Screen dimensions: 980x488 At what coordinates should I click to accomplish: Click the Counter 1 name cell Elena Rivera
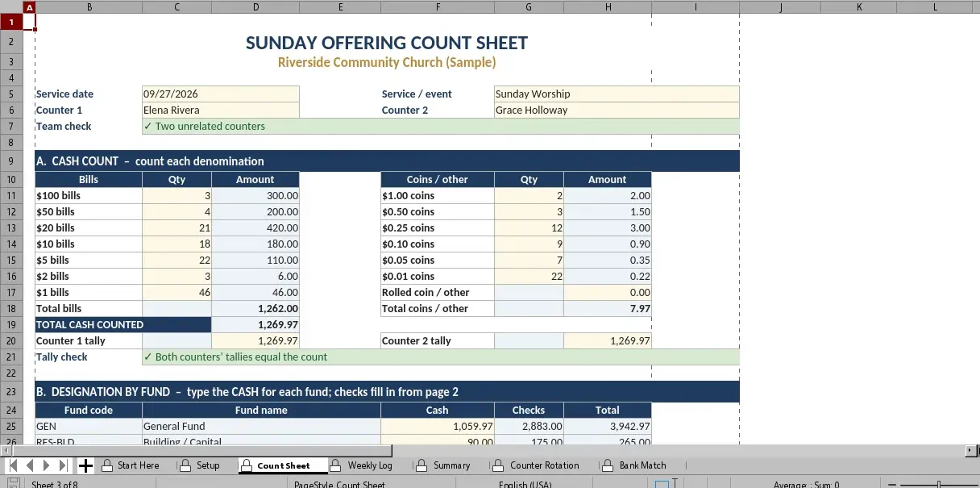(x=221, y=111)
